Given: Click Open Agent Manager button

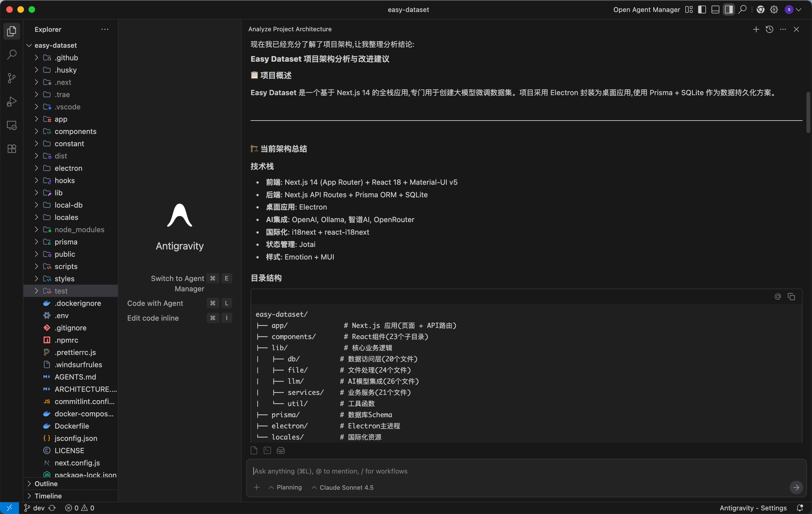Looking at the screenshot, I should [x=647, y=10].
